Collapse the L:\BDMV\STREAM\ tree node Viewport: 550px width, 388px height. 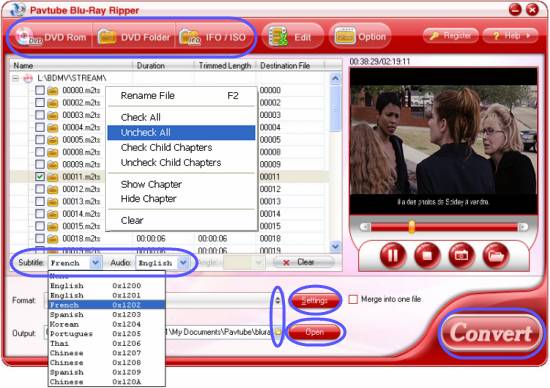click(x=15, y=78)
